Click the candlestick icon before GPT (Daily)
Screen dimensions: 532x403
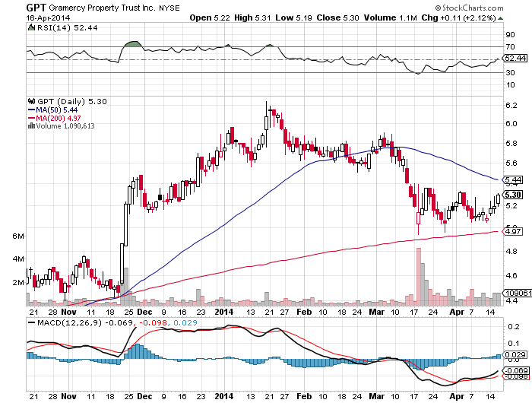click(x=32, y=101)
